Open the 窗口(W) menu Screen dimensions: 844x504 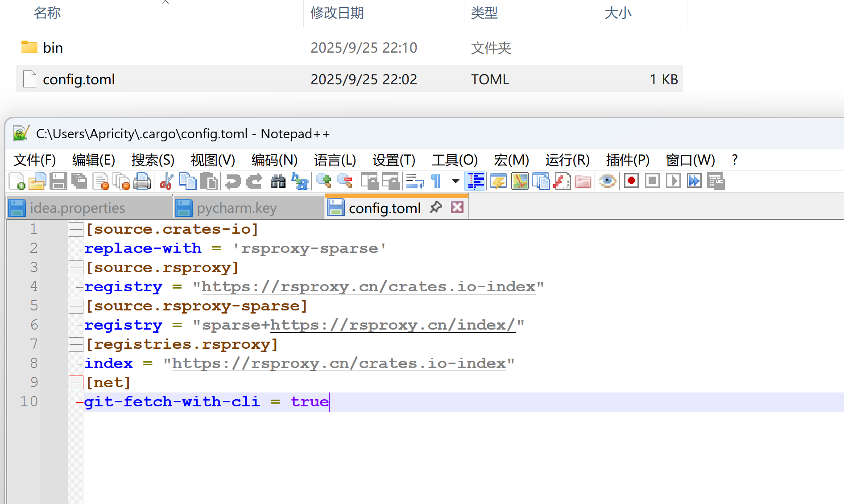(x=690, y=160)
